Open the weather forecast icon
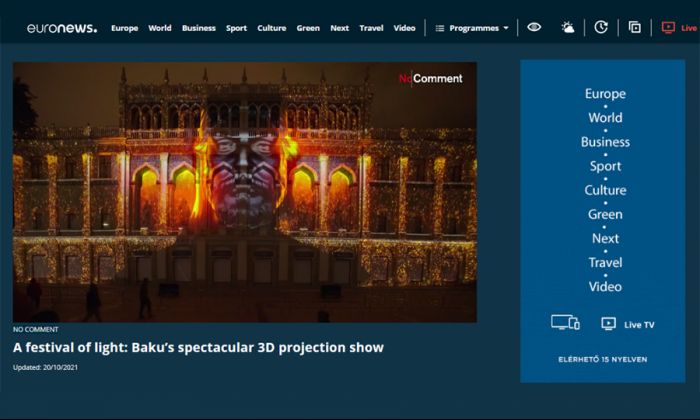Image resolution: width=700 pixels, height=420 pixels. point(567,27)
